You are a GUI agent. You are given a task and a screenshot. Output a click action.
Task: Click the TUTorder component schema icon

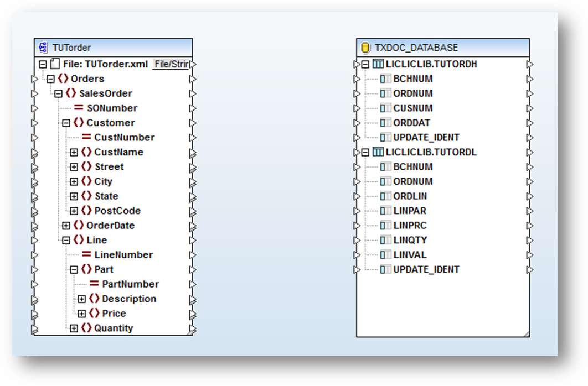43,48
